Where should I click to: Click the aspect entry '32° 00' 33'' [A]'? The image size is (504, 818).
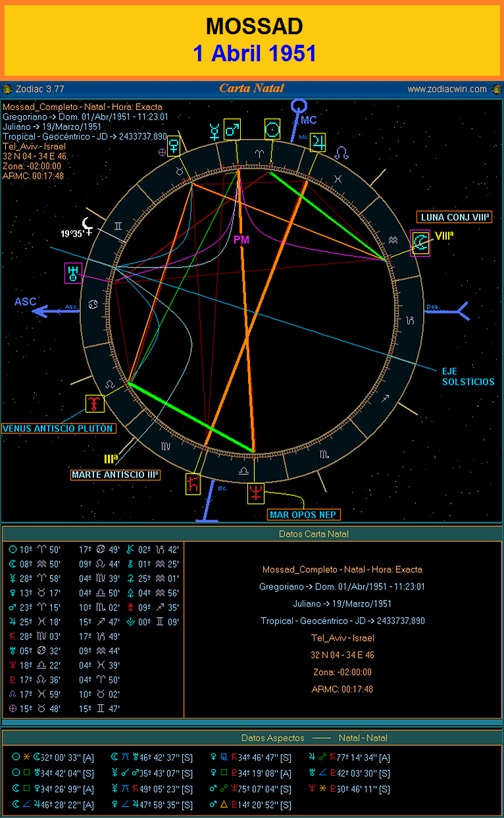click(53, 757)
